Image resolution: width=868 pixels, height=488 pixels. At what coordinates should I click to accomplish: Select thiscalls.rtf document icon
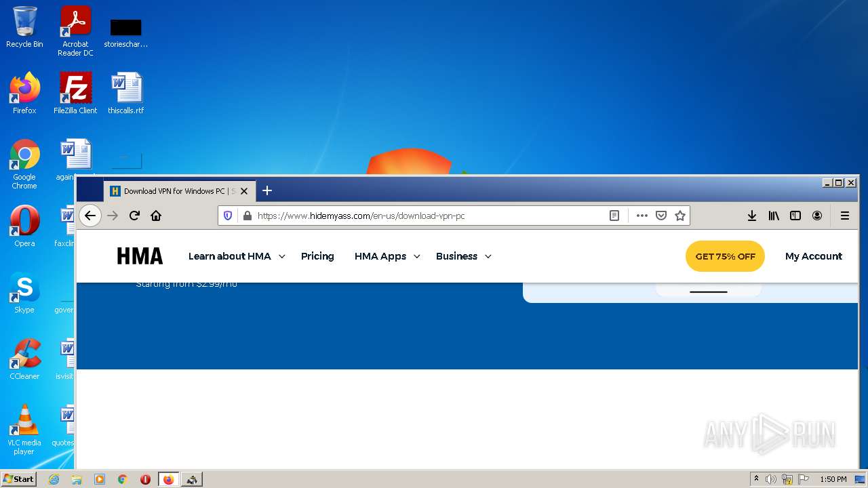tap(126, 94)
